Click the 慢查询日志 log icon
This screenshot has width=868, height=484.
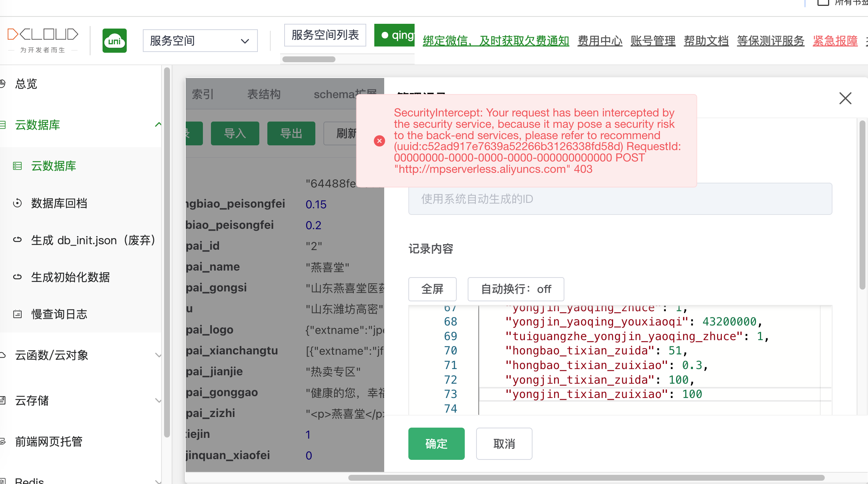click(x=17, y=314)
